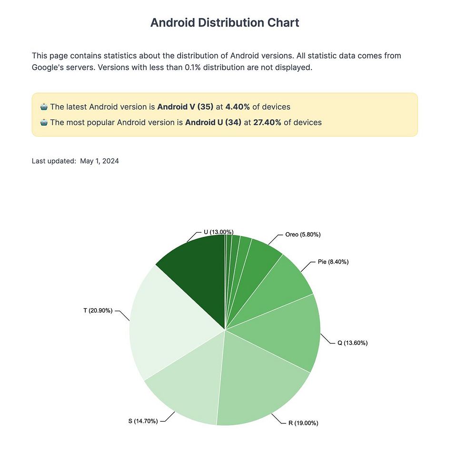The width and height of the screenshot is (476, 451).
Task: Click the "T (20.90%)" chart label
Action: click(x=98, y=311)
